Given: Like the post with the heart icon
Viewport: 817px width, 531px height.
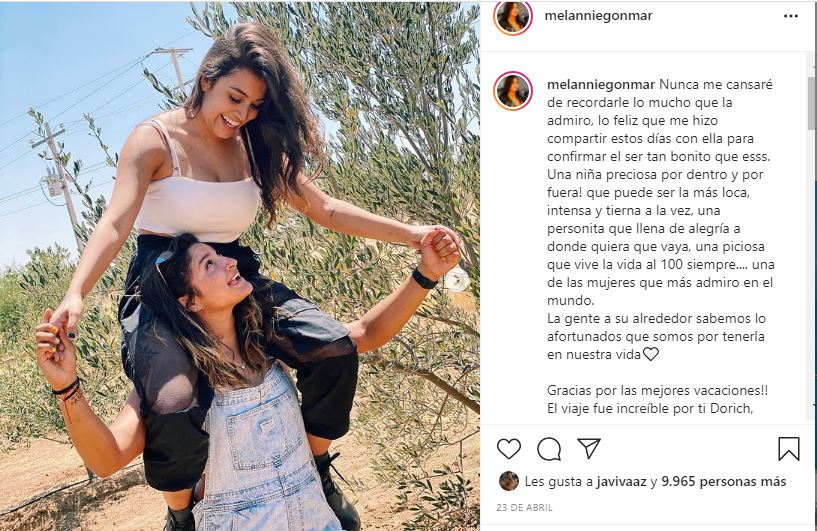Looking at the screenshot, I should pyautogui.click(x=509, y=449).
